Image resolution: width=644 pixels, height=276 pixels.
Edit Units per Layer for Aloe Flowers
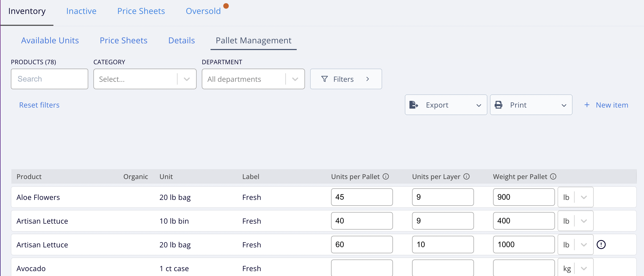tap(443, 197)
